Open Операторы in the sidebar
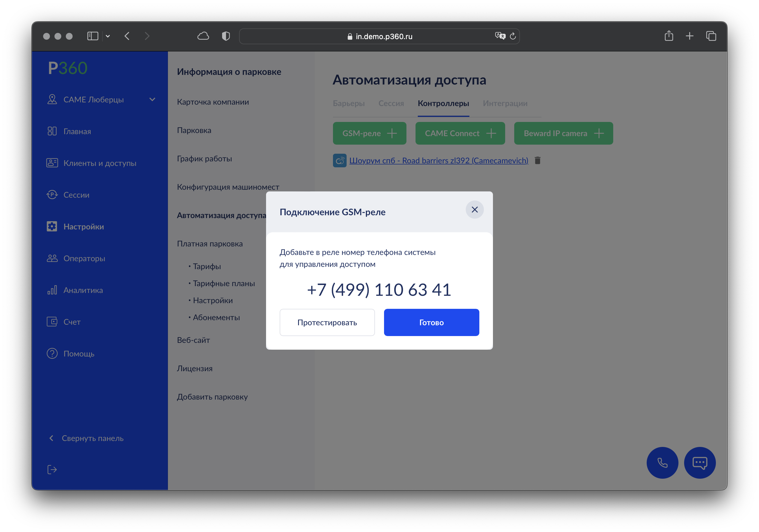This screenshot has height=532, width=759. click(84, 258)
